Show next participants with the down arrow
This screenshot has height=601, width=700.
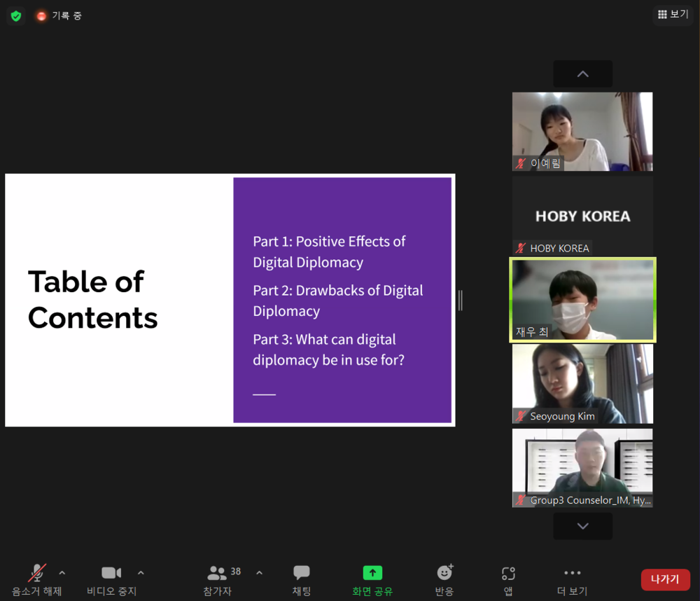[582, 526]
